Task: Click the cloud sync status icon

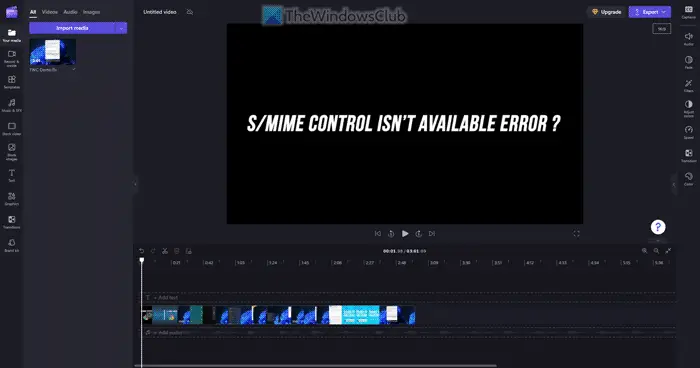Action: [x=190, y=12]
